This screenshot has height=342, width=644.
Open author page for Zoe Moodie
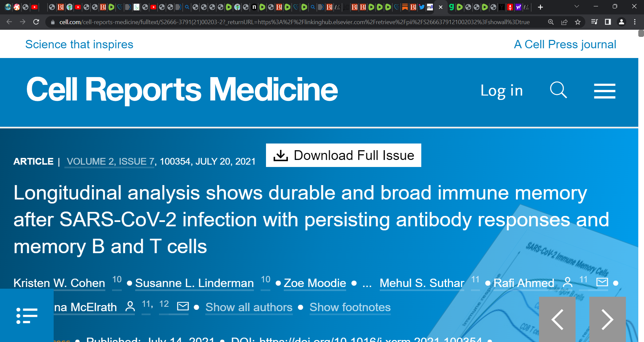314,283
